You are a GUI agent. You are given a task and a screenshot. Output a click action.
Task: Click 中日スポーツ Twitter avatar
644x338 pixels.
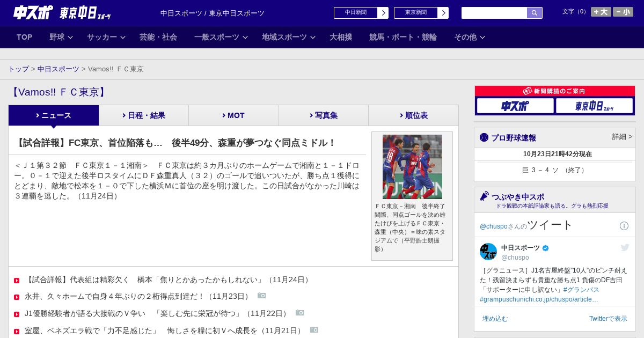pyautogui.click(x=488, y=252)
